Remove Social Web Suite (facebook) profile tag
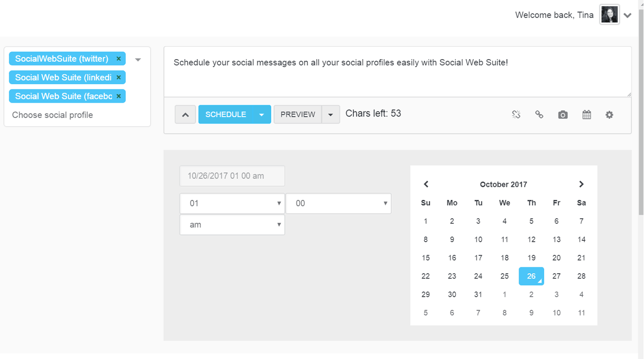Image resolution: width=644 pixels, height=359 pixels. (119, 96)
